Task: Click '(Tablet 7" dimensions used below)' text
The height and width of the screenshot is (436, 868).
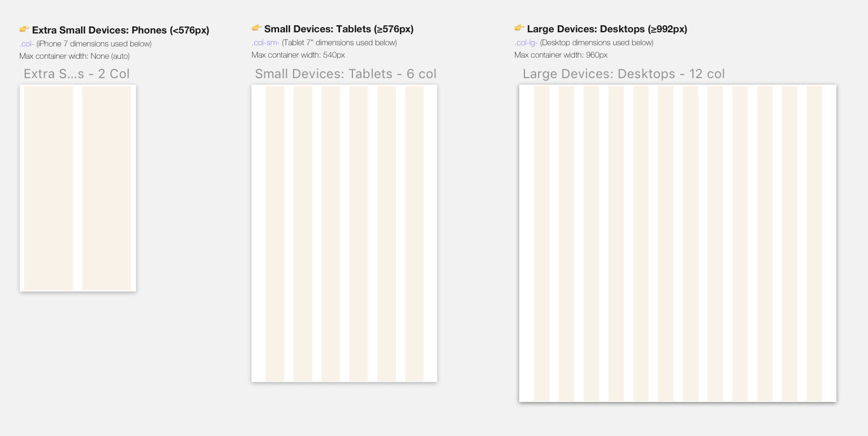Action: tap(339, 43)
